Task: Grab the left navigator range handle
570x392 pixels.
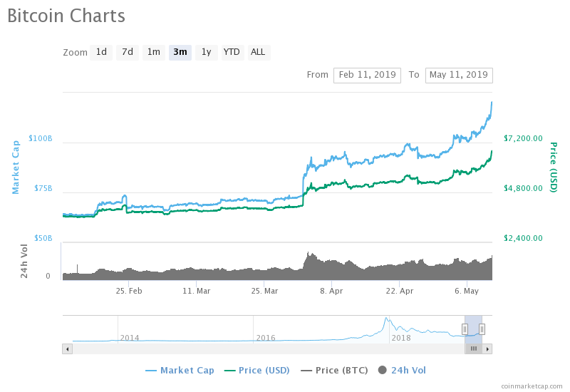Action: [465, 329]
